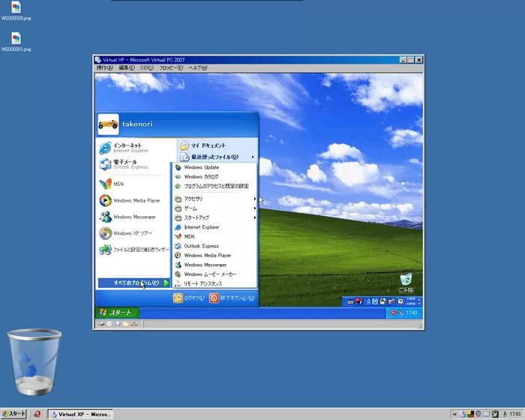Image resolution: width=525 pixels, height=420 pixels.
Task: Open the CD menu in Virtual PC
Action: [147, 67]
